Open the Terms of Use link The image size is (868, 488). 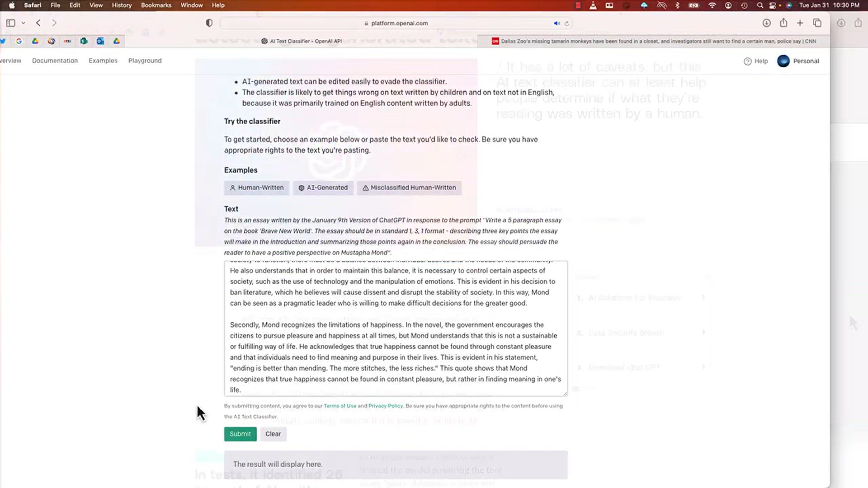(340, 406)
